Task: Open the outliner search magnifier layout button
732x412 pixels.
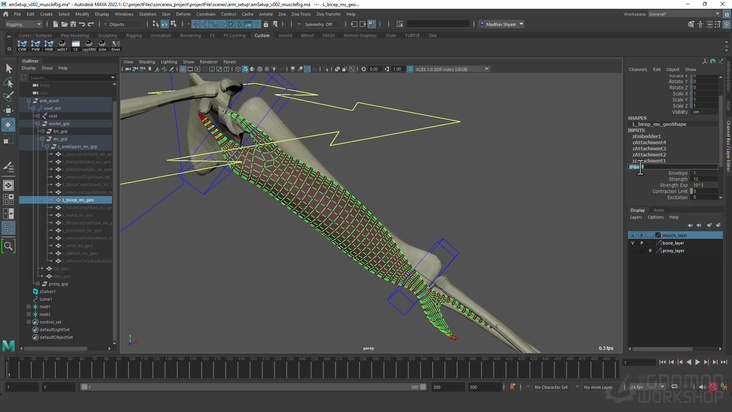Action: pos(8,246)
